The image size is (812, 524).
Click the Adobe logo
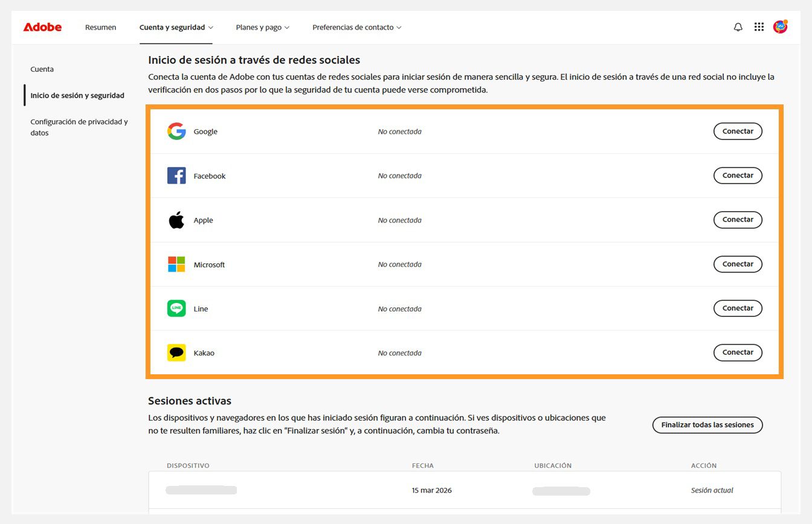pos(42,27)
